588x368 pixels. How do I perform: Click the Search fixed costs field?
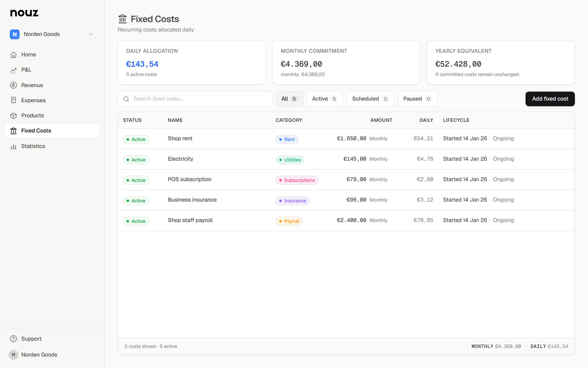coord(195,99)
